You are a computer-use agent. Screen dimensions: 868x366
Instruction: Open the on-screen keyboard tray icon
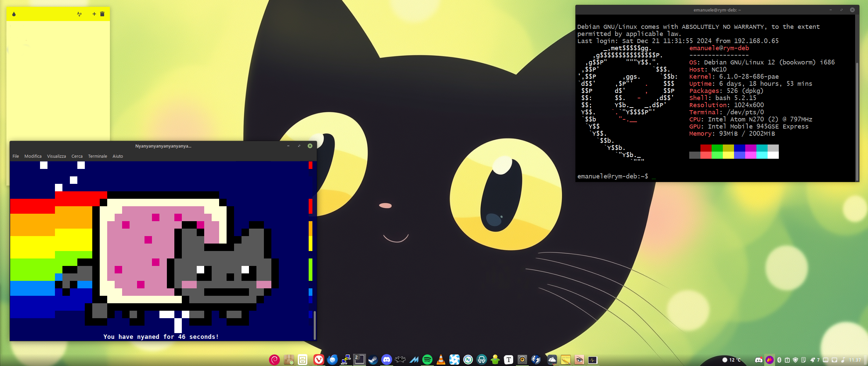(x=826, y=360)
